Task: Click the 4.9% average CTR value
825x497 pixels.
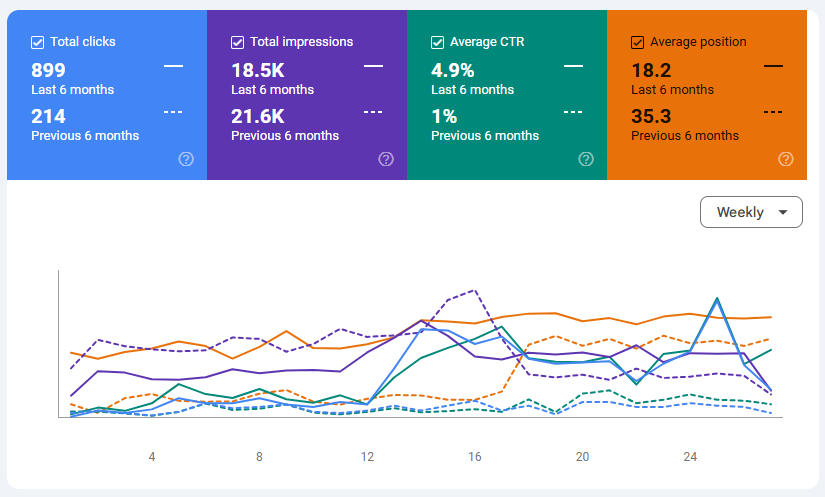Action: [452, 70]
